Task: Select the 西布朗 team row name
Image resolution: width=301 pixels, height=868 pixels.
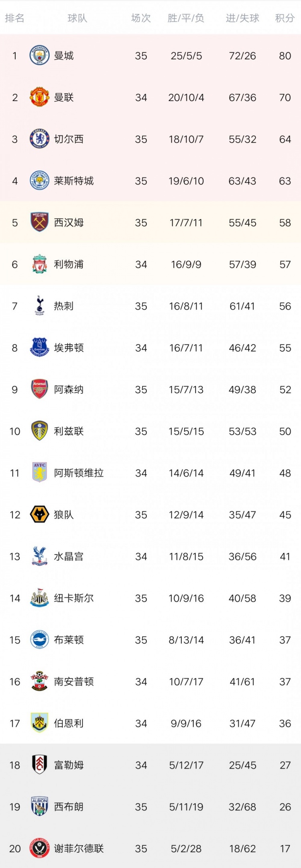Action: click(x=69, y=807)
